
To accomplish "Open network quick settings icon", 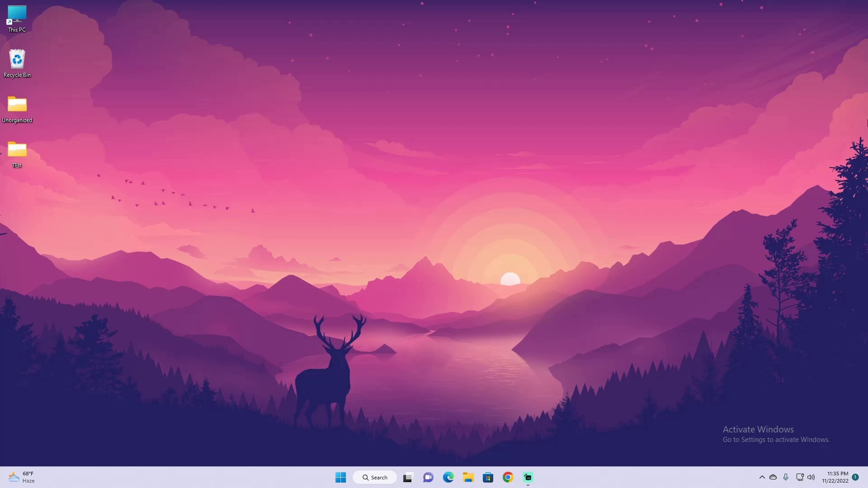I will click(x=799, y=477).
